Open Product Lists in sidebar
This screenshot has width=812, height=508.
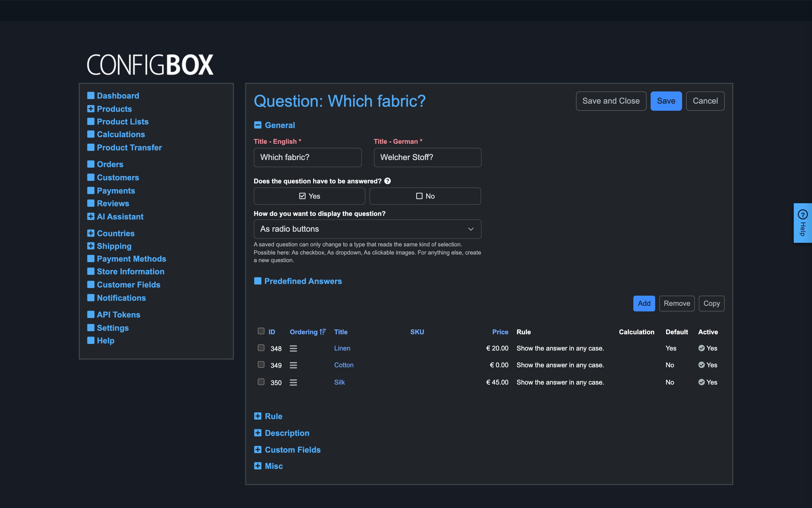pos(123,122)
